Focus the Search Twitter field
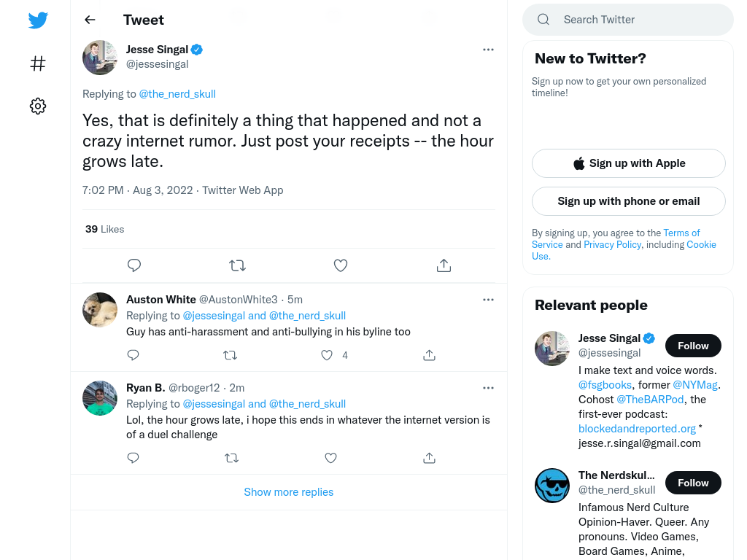 point(628,20)
